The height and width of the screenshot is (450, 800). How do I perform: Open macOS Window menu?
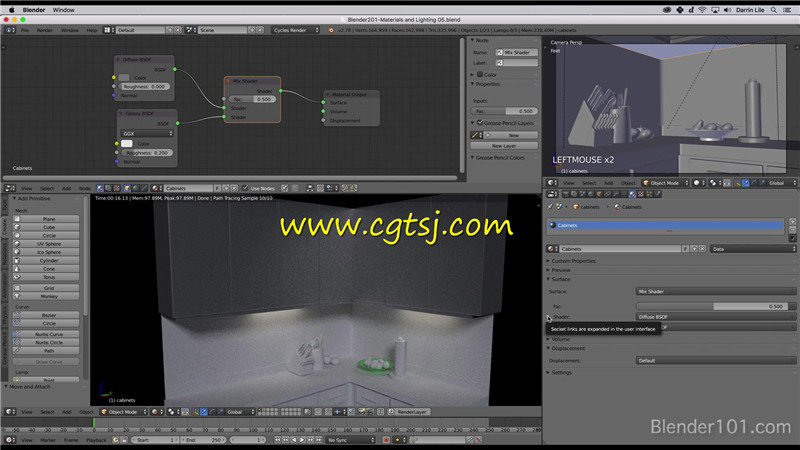click(63, 10)
